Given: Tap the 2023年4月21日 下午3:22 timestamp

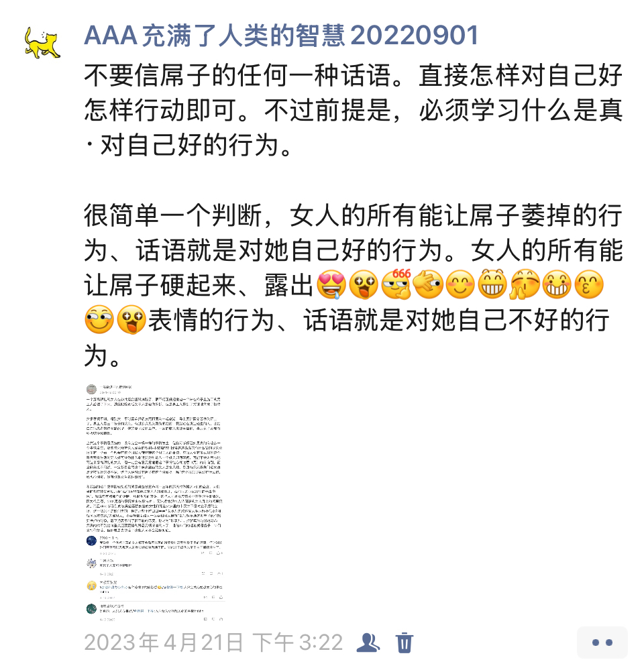Looking at the screenshot, I should 213,643.
